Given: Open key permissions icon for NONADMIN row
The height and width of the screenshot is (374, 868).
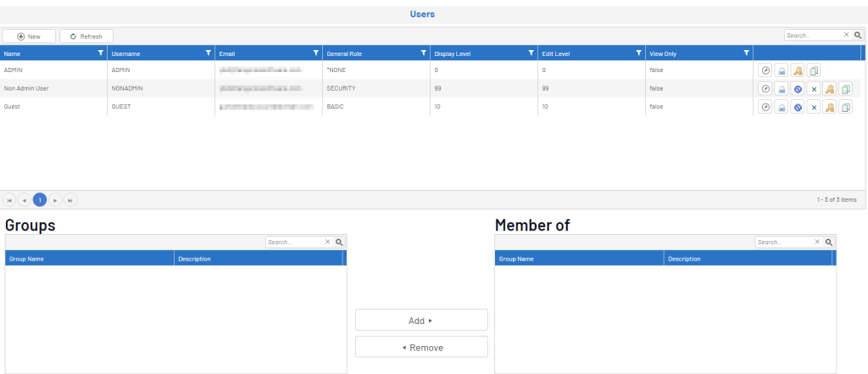Looking at the screenshot, I should 829,89.
